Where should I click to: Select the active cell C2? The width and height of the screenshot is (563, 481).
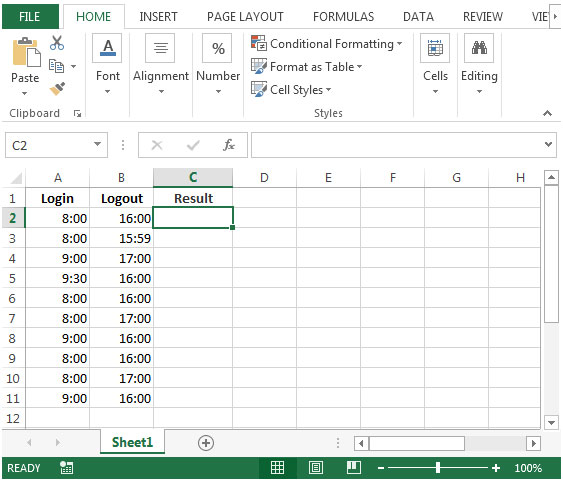193,218
